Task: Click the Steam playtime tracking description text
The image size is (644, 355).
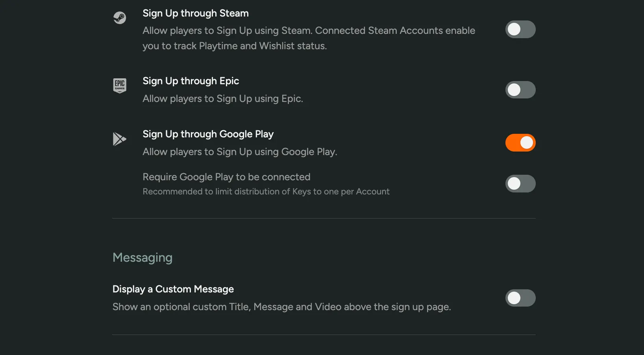Action: [x=309, y=38]
